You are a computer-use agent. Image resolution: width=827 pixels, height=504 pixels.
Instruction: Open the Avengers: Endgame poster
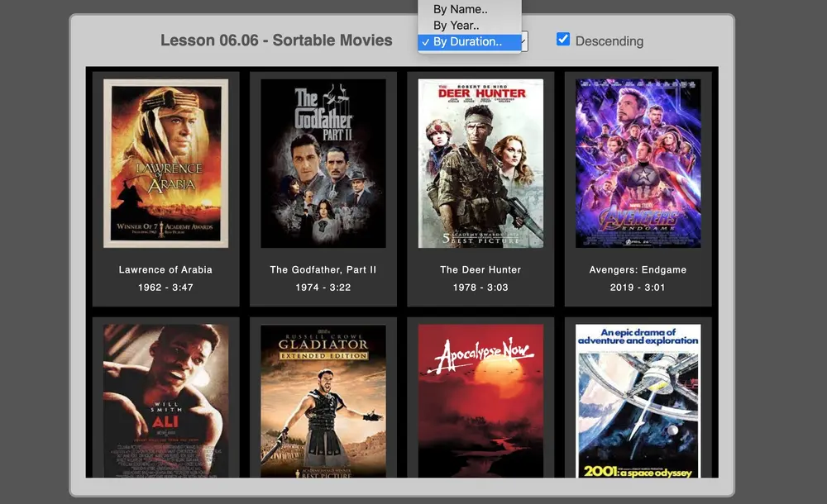[x=638, y=164]
